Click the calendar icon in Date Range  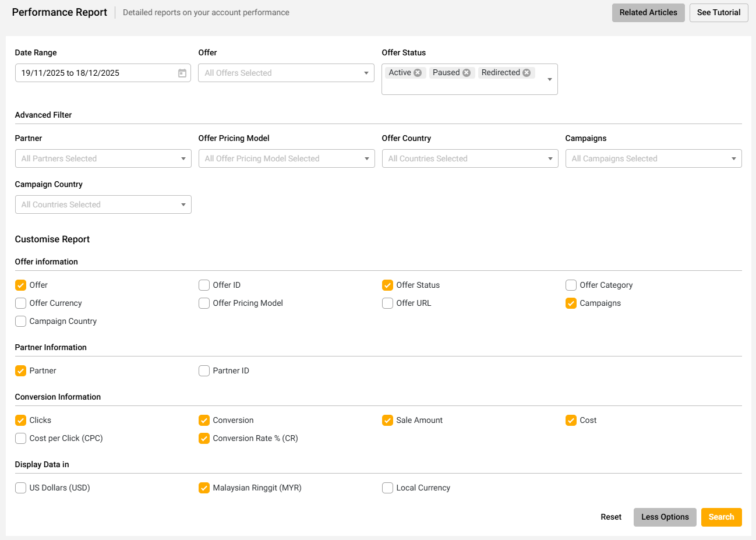coord(182,73)
